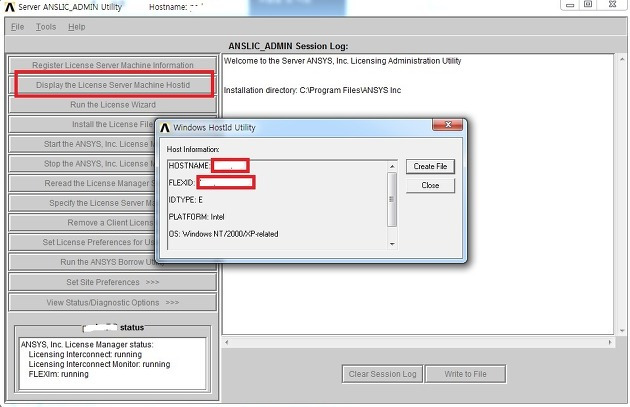
Task: Select the PLATFORM: Intel line
Action: [196, 217]
